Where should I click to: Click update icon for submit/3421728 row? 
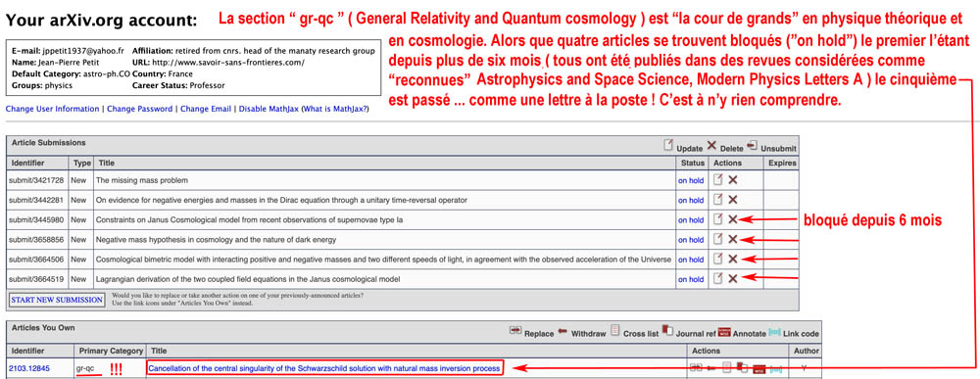(x=718, y=180)
